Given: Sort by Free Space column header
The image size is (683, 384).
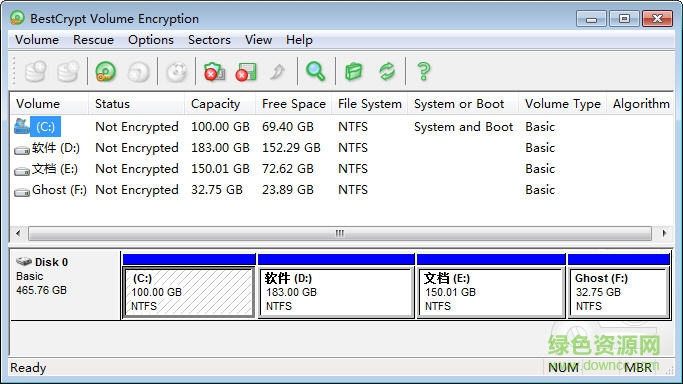Looking at the screenshot, I should [294, 104].
